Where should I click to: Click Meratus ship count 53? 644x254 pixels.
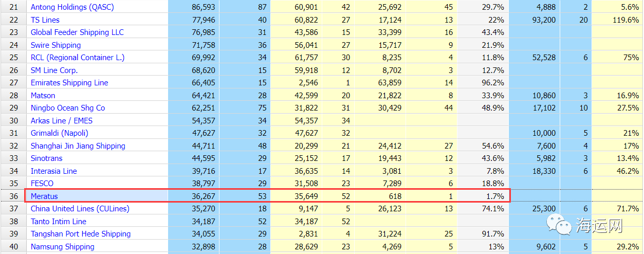coord(262,196)
